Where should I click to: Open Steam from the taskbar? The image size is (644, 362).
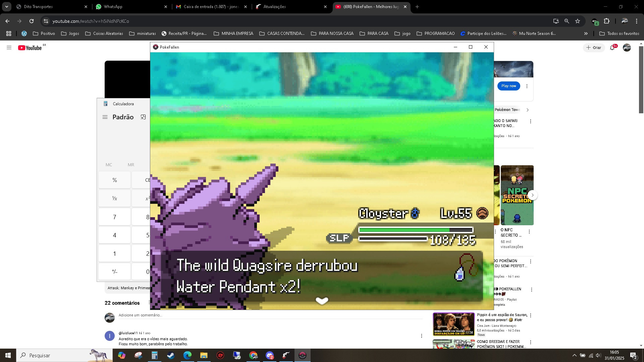tap(171, 355)
